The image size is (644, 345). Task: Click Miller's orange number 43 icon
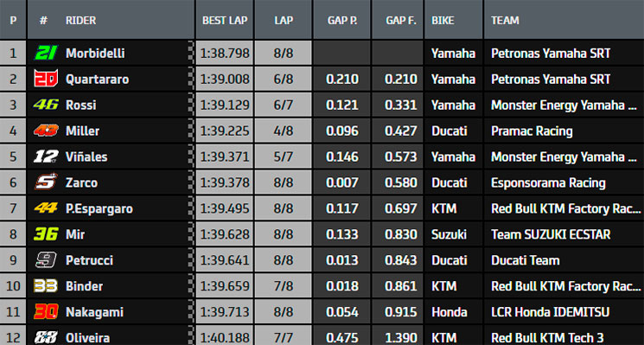(x=46, y=131)
